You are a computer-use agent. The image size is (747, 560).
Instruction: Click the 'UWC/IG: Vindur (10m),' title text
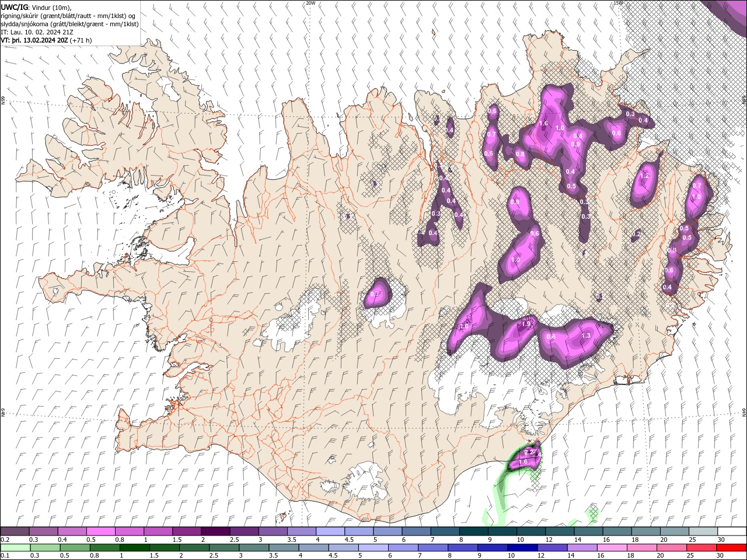pyautogui.click(x=36, y=8)
